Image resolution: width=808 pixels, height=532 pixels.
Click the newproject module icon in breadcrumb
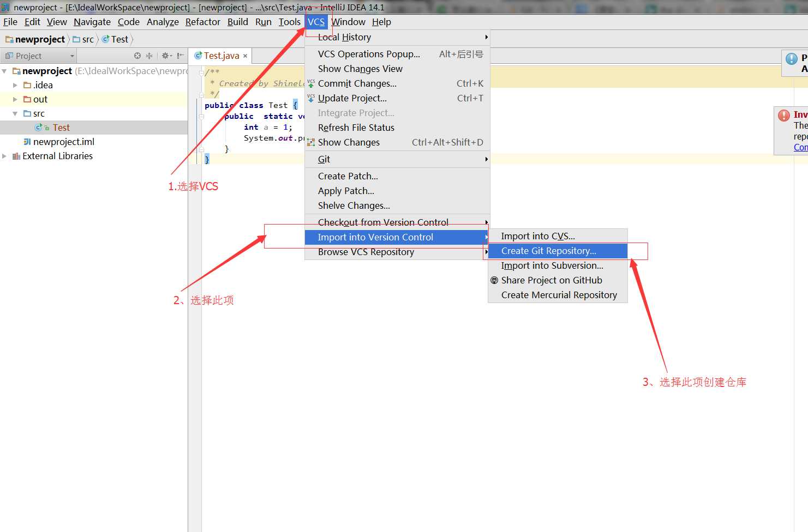(9, 39)
